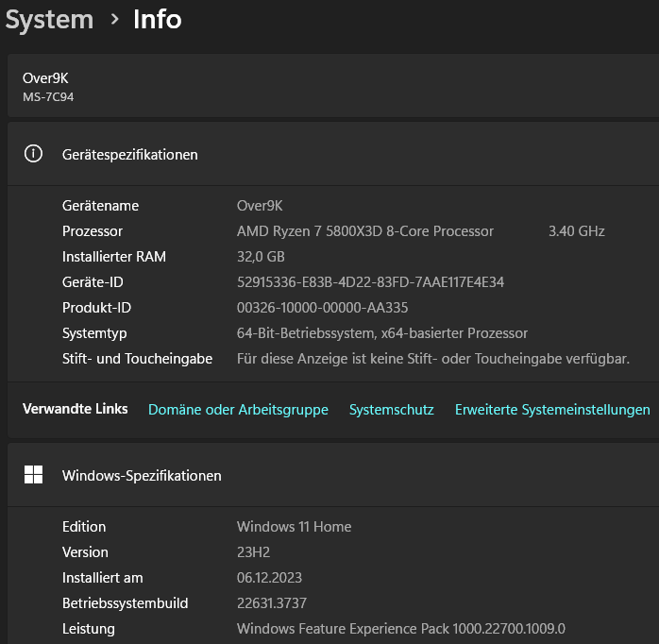Select the Geräte-ID value text
The height and width of the screenshot is (644, 659).
(370, 282)
